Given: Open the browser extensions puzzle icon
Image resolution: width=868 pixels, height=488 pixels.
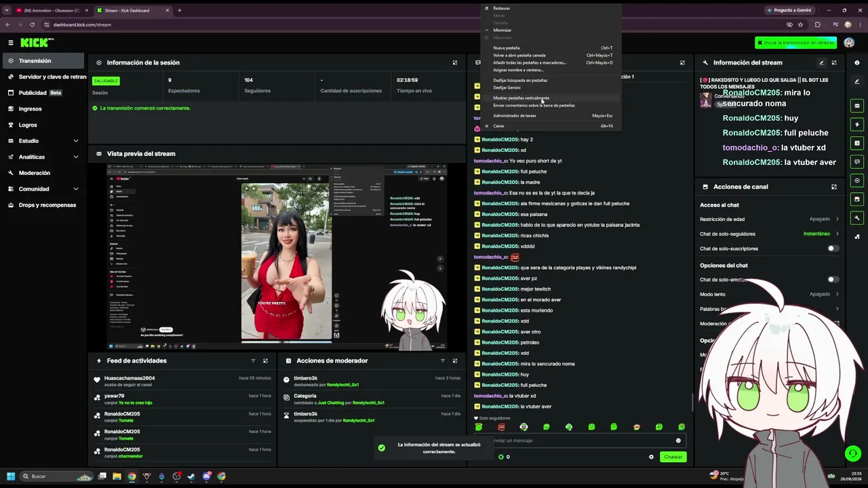Looking at the screenshot, I should point(817,24).
